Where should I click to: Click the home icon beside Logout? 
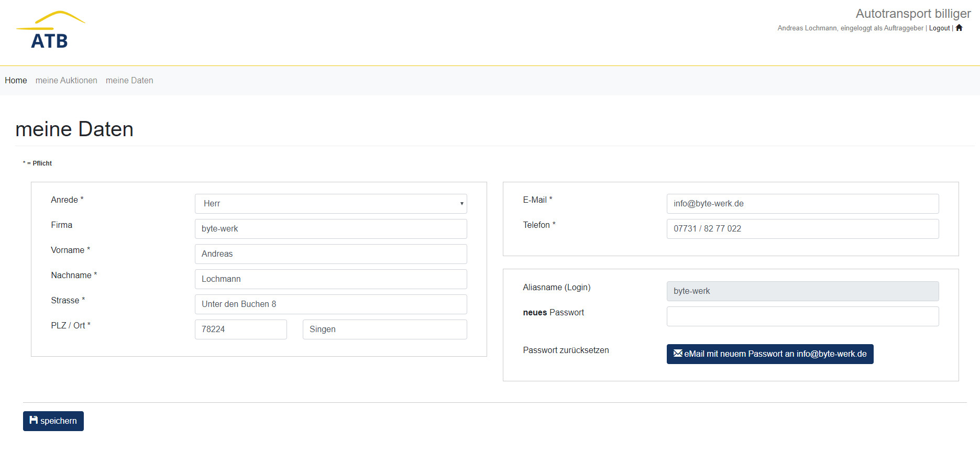click(x=959, y=28)
